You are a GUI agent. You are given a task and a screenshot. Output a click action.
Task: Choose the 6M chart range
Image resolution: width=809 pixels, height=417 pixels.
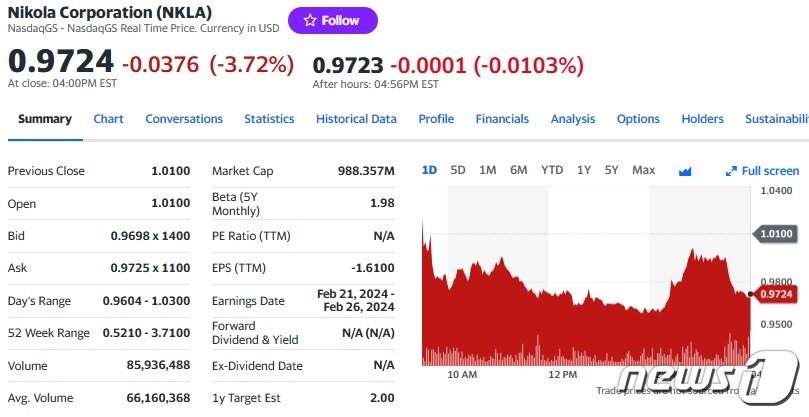point(518,170)
